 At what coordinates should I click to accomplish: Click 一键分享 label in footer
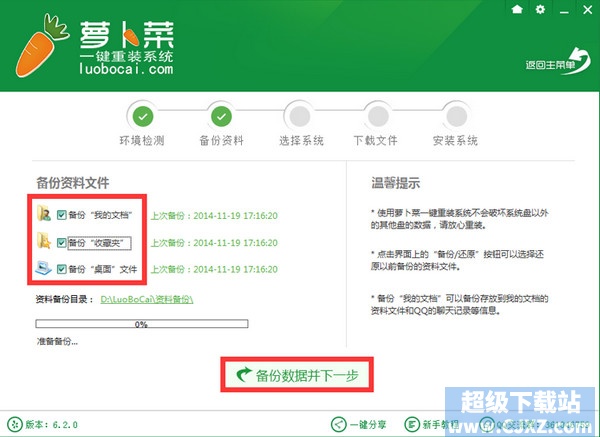[x=368, y=424]
